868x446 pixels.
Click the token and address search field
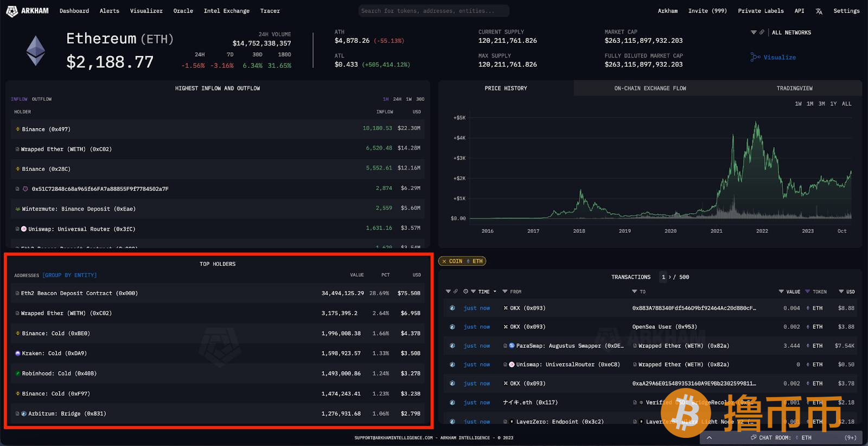coord(434,11)
